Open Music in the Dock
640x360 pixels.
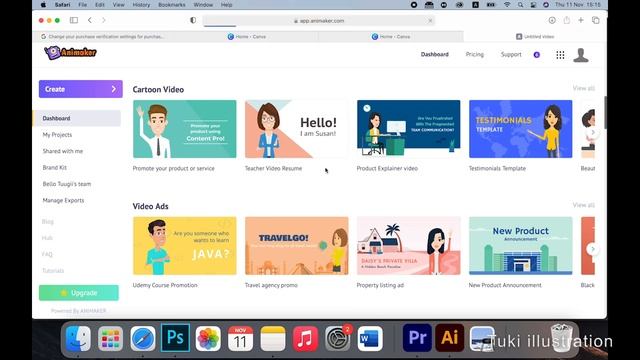pyautogui.click(x=305, y=338)
